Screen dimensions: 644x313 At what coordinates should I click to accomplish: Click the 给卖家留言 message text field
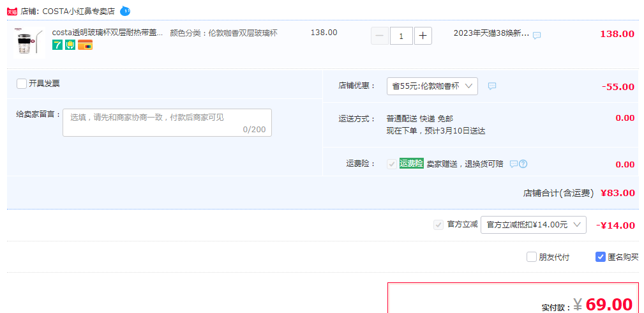click(167, 123)
